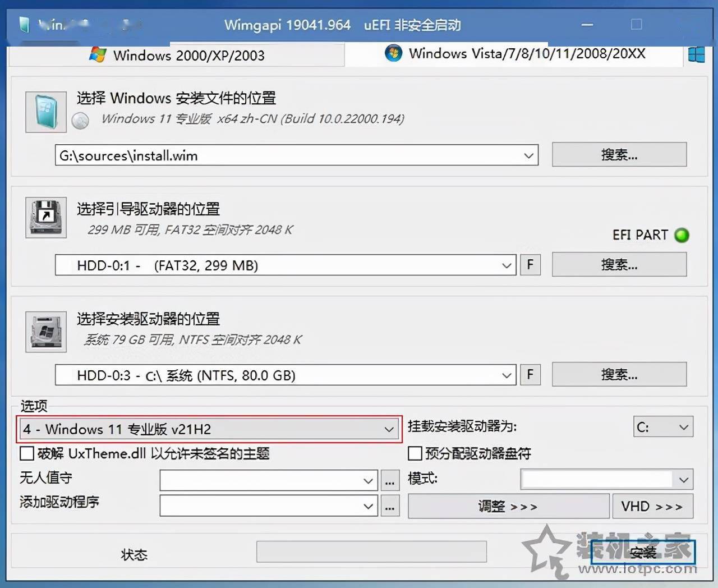Click the F format button for install drive
Viewport: 718px width, 588px height.
tap(531, 375)
